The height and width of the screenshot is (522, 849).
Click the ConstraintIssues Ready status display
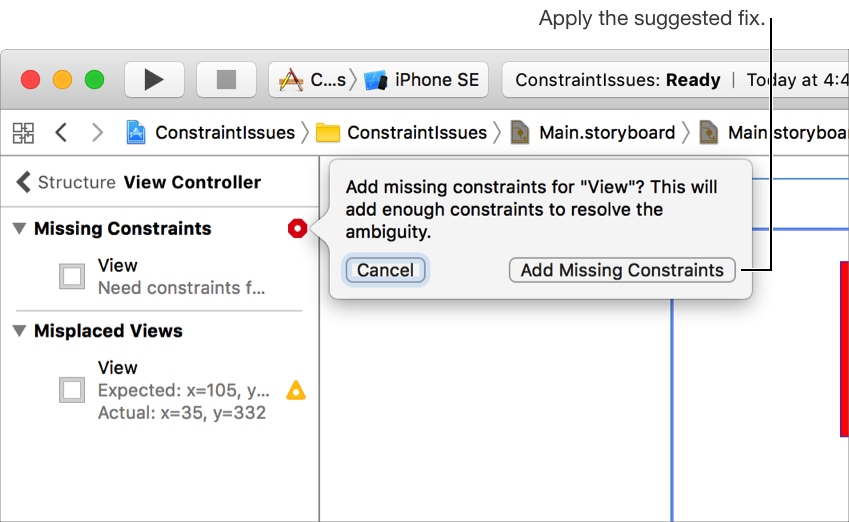pos(618,80)
